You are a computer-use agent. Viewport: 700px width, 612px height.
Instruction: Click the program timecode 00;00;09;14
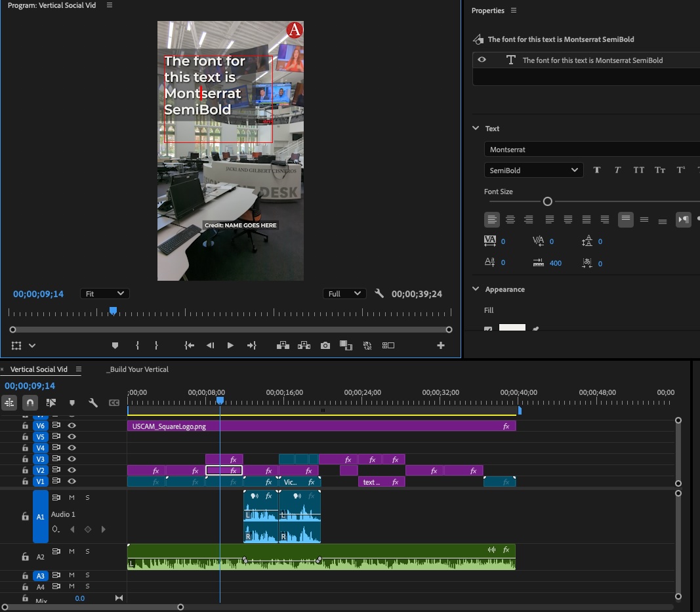38,294
